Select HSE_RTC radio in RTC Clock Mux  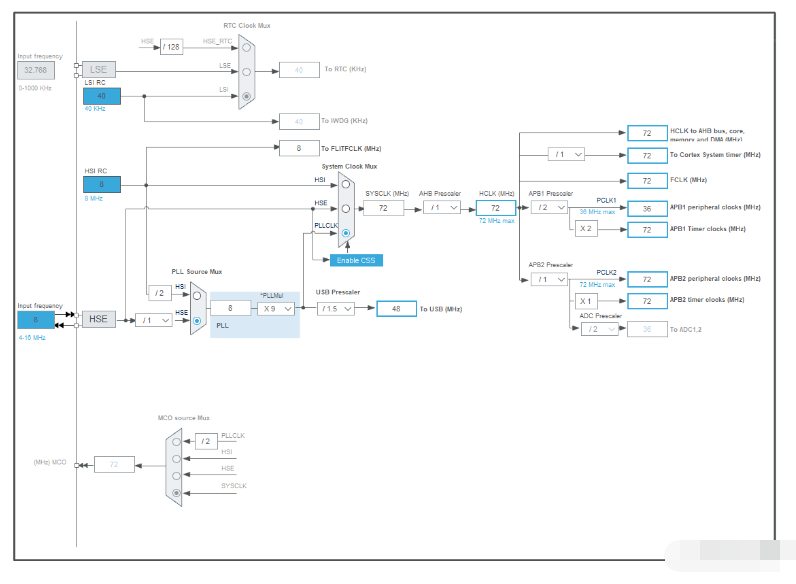tap(246, 47)
